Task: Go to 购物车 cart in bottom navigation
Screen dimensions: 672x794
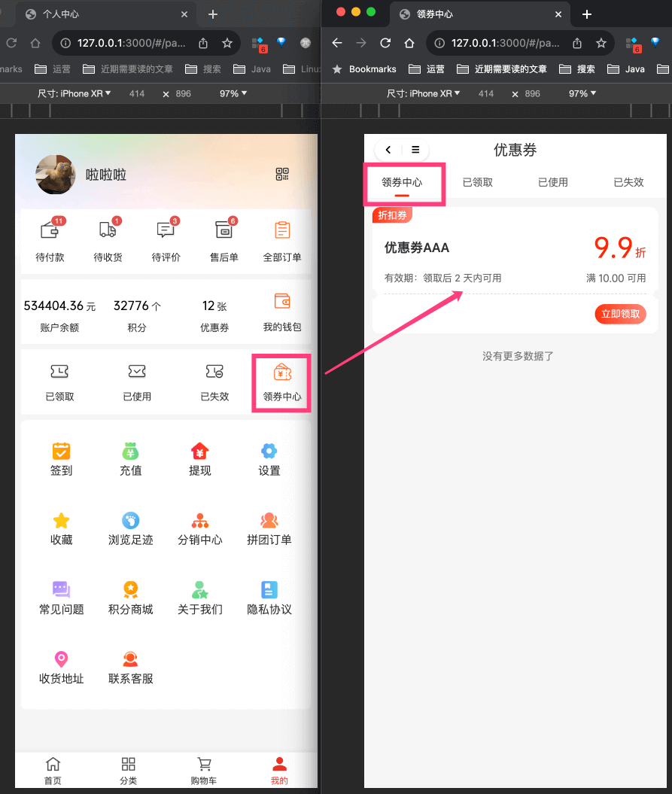Action: point(203,770)
